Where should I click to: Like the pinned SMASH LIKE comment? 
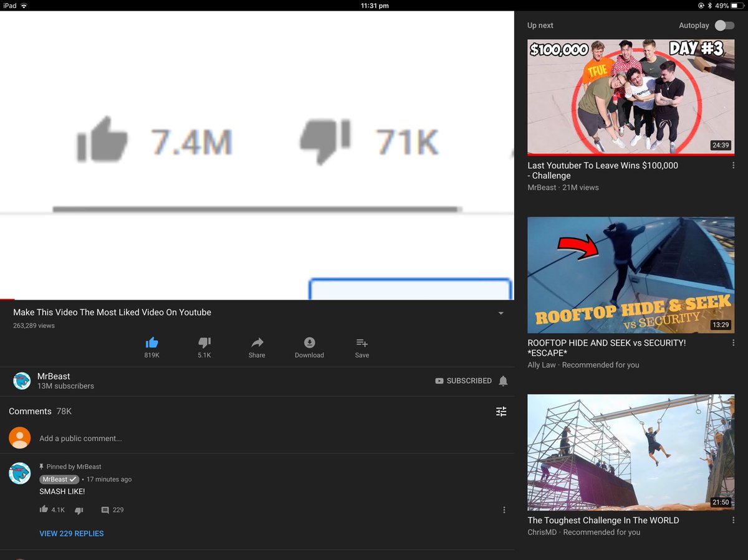pyautogui.click(x=44, y=510)
